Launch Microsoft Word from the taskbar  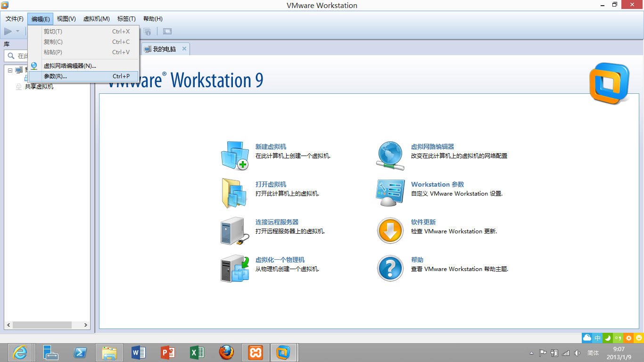tap(139, 353)
